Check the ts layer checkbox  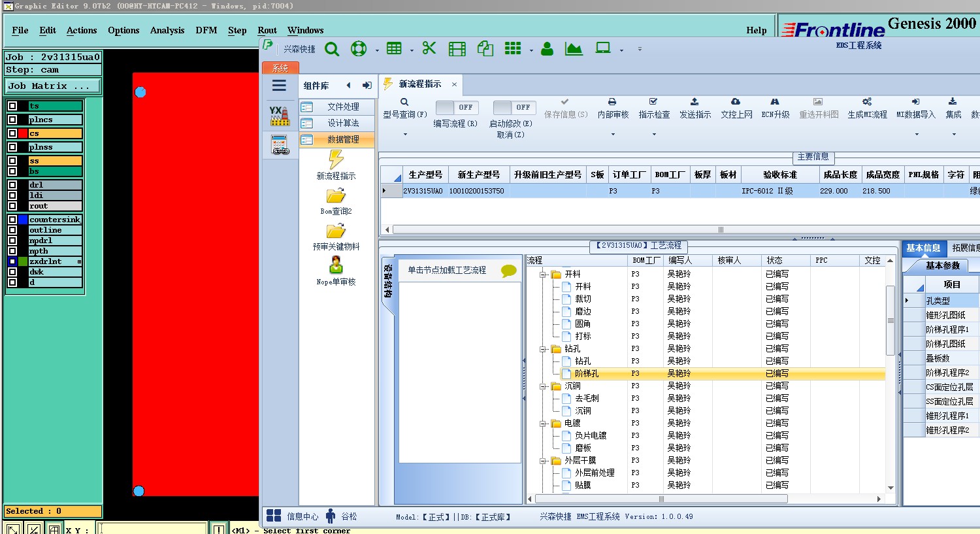[x=12, y=106]
